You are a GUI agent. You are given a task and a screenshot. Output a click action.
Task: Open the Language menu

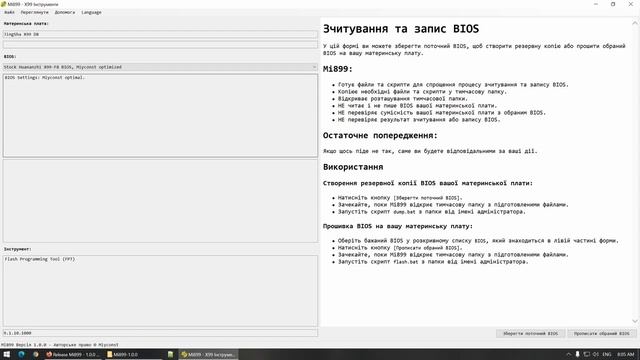pos(91,12)
